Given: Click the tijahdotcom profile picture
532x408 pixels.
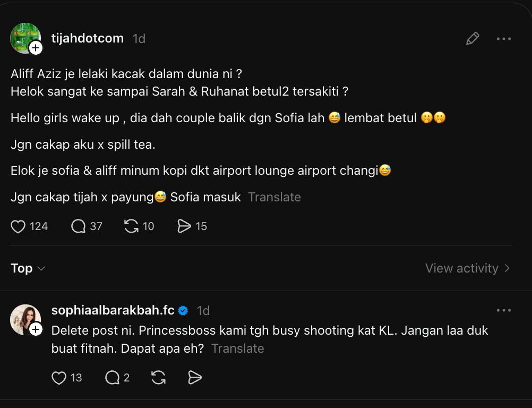Looking at the screenshot, I should 24,37.
